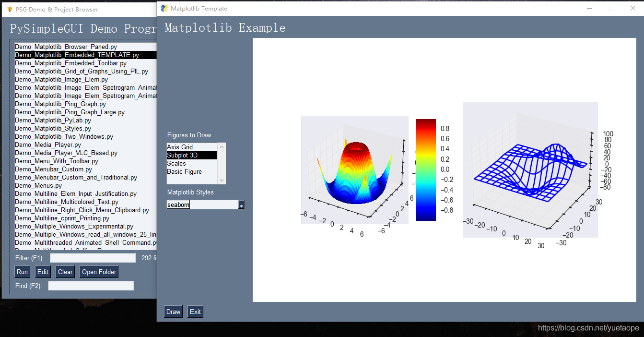Select Demo_Menus.py
The image size is (644, 337).
[85, 186]
